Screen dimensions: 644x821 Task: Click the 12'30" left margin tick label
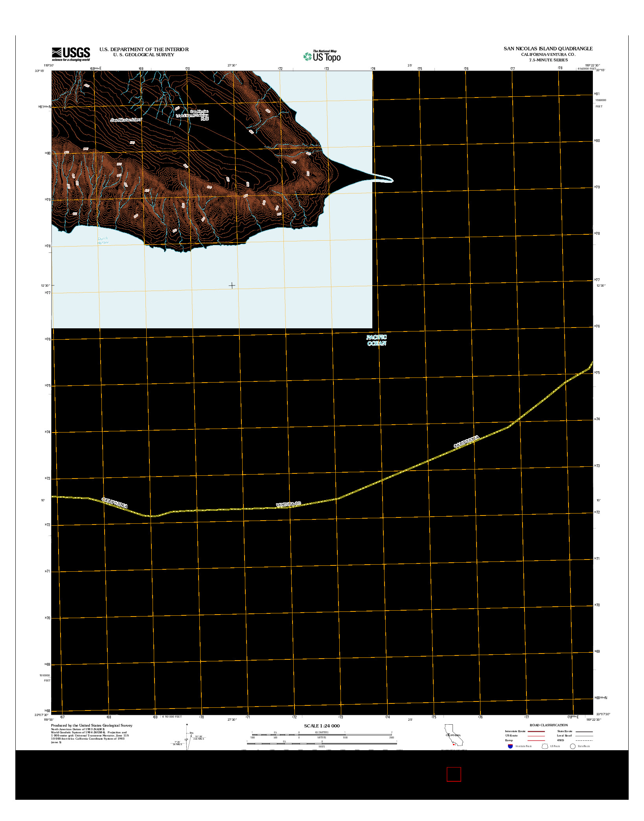pyautogui.click(x=46, y=286)
